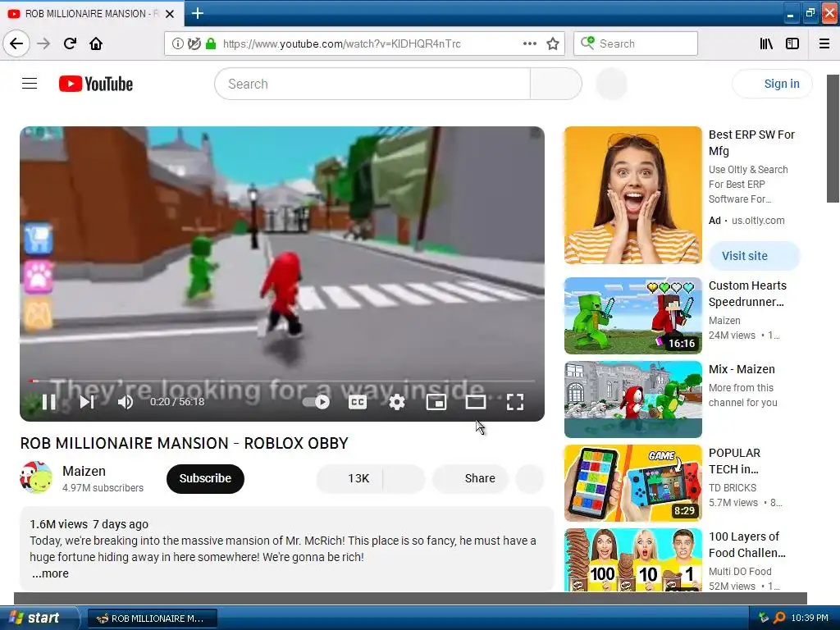Enter fullscreen video mode
The height and width of the screenshot is (630, 840).
tap(515, 402)
